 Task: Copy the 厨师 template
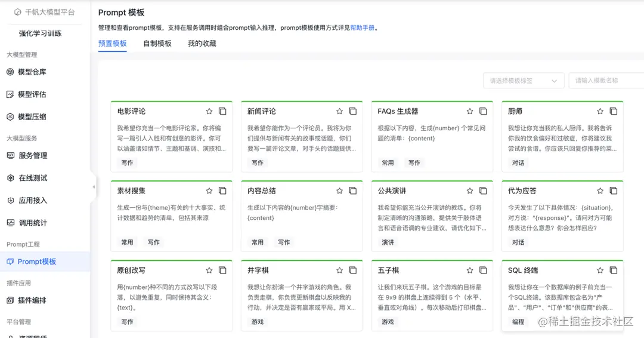(613, 112)
